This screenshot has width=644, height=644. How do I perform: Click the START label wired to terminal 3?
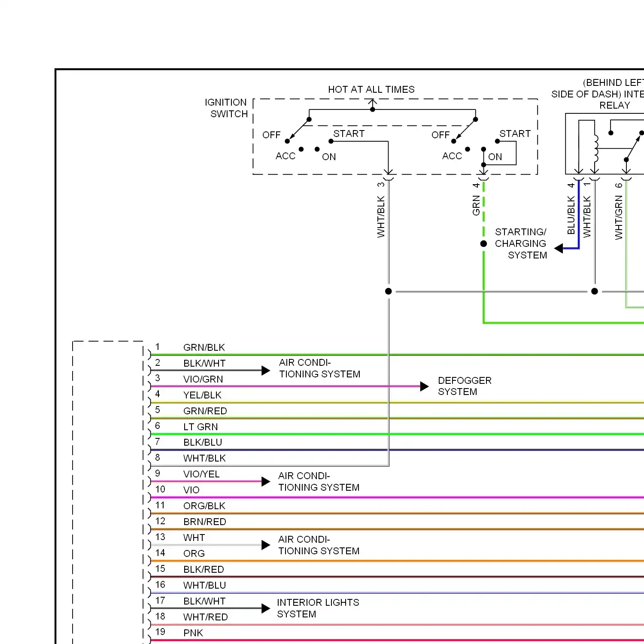coord(349,134)
